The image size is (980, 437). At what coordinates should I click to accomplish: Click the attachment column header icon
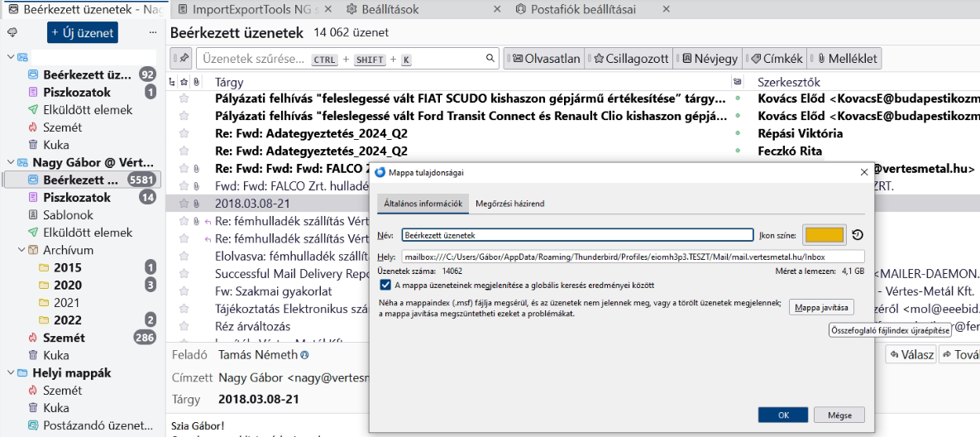point(195,82)
